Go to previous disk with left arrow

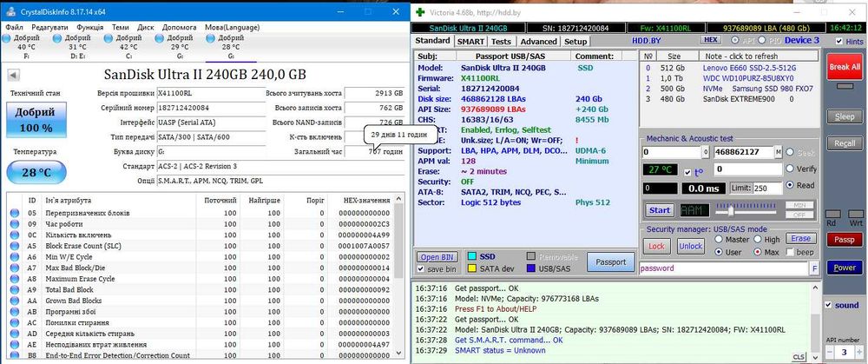pos(14,76)
